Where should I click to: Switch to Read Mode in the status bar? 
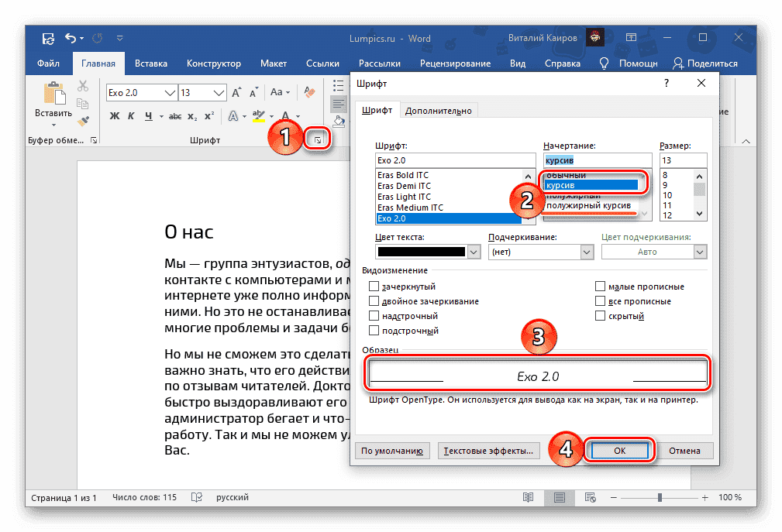(529, 497)
